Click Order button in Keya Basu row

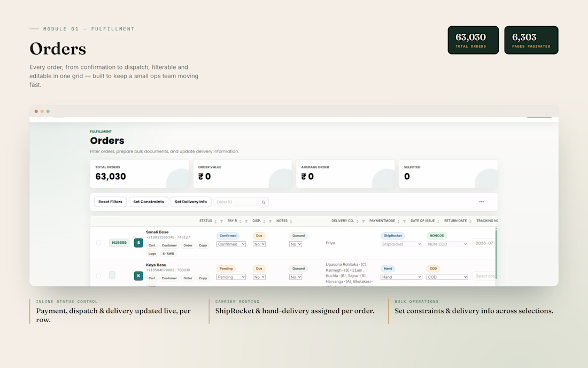click(188, 278)
